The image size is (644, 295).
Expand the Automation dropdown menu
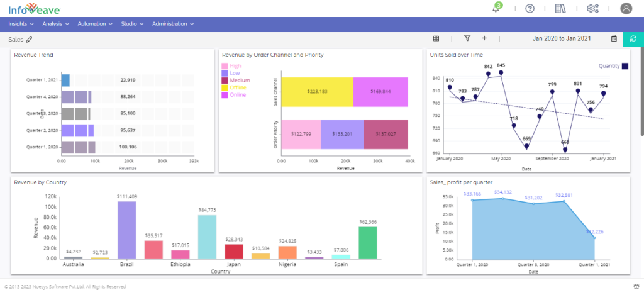95,24
